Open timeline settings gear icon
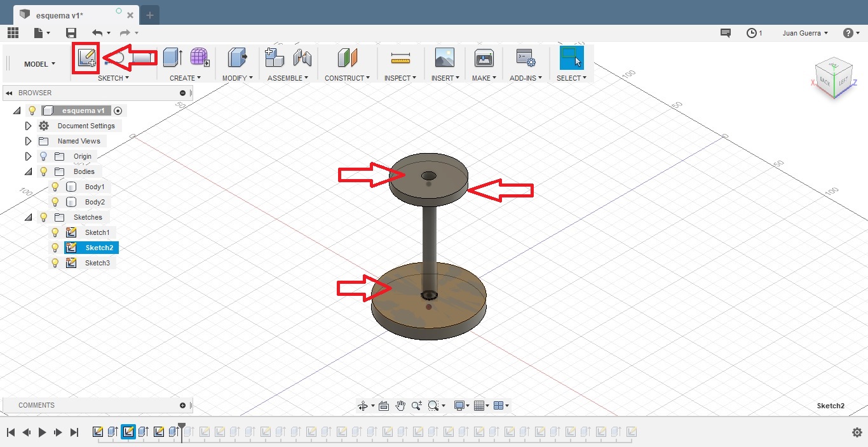 click(x=857, y=432)
